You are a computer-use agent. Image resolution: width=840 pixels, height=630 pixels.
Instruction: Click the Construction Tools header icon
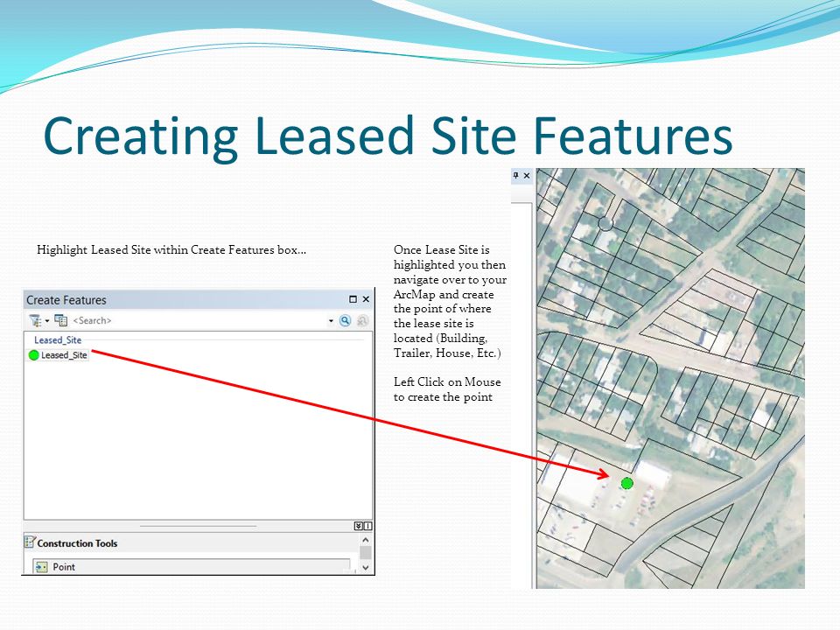(30, 542)
